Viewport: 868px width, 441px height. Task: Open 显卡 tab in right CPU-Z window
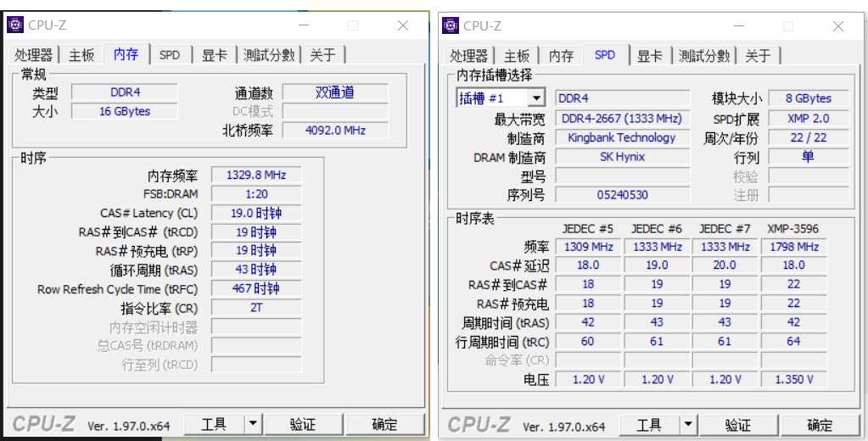point(650,55)
